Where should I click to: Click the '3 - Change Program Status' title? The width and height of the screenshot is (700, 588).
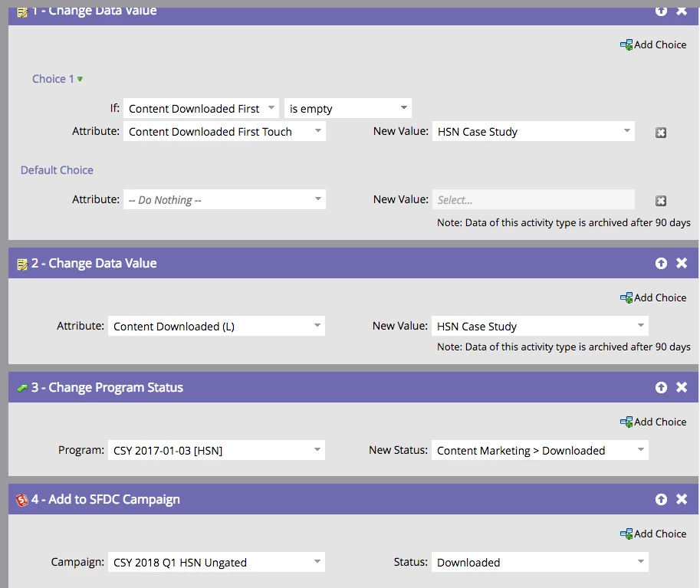coord(107,388)
